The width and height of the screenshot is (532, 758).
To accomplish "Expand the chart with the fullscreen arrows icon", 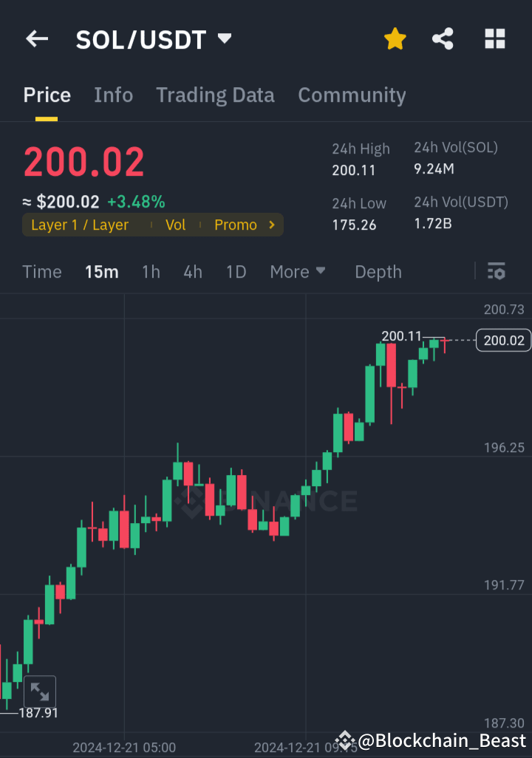I will tap(40, 692).
